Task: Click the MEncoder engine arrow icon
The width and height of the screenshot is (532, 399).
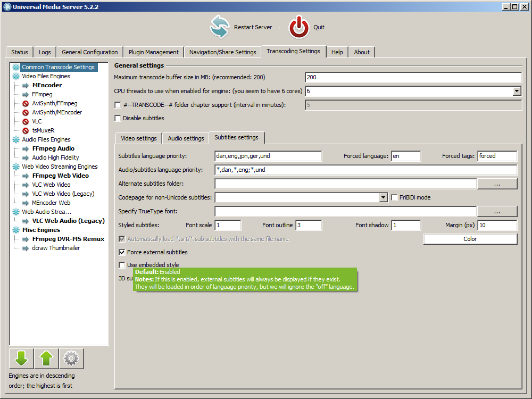Action: coord(26,86)
